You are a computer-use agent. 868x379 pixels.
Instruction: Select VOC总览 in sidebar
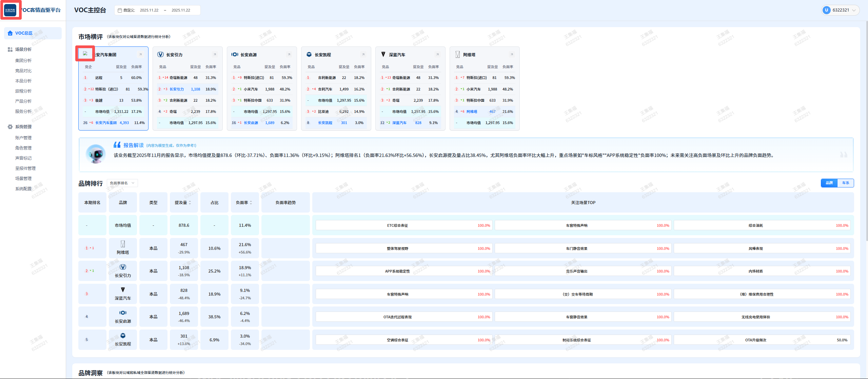click(24, 33)
